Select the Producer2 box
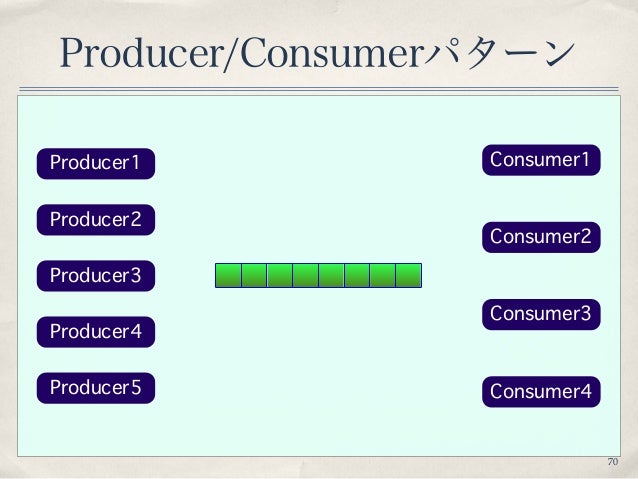This screenshot has width=638, height=479. coord(96,220)
